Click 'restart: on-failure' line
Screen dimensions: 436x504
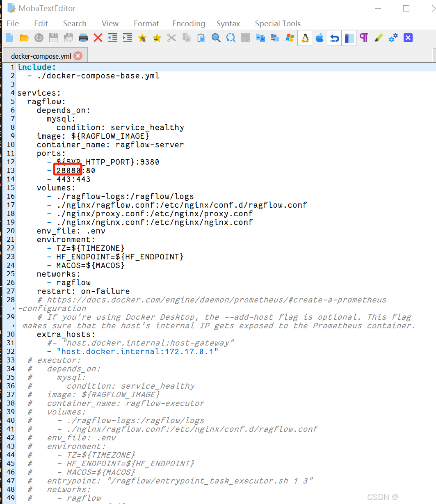(x=83, y=291)
